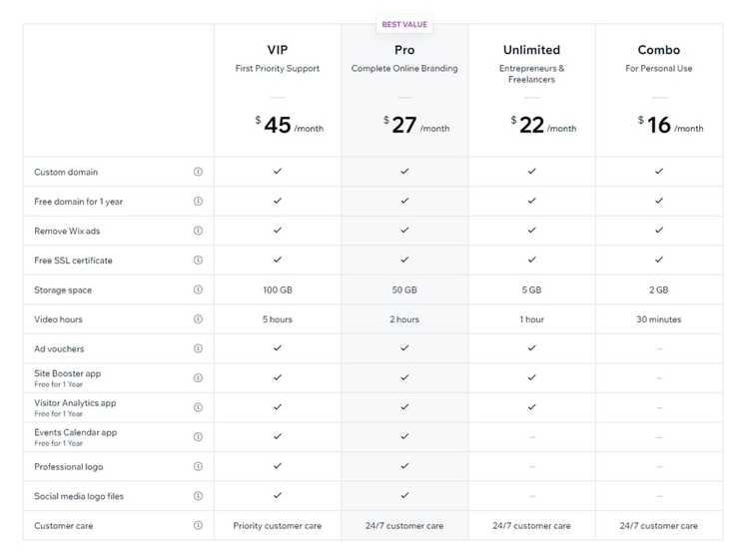Screen dimensions: 749x560
Task: Show info for Free SSL certificate
Action: [198, 261]
